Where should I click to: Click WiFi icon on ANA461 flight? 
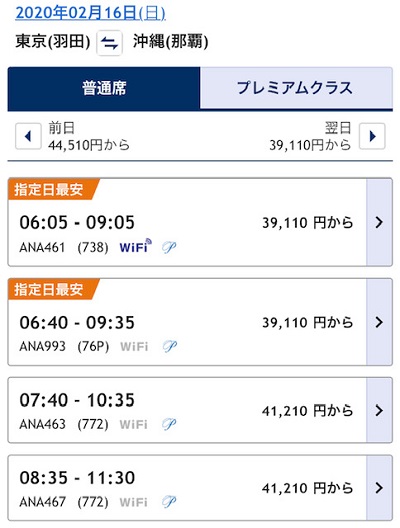click(135, 246)
